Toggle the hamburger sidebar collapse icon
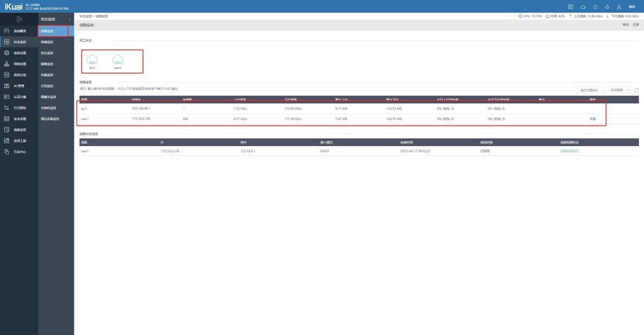The width and height of the screenshot is (644, 335). (19, 19)
